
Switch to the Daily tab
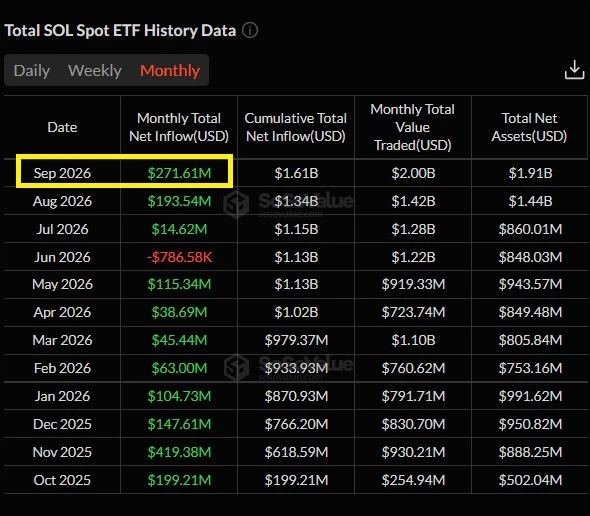pyautogui.click(x=32, y=70)
